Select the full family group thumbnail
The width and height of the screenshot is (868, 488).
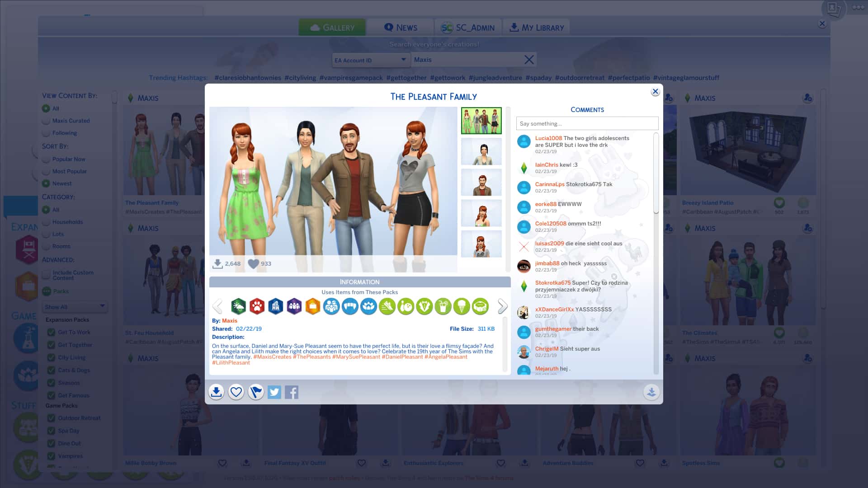tap(481, 121)
